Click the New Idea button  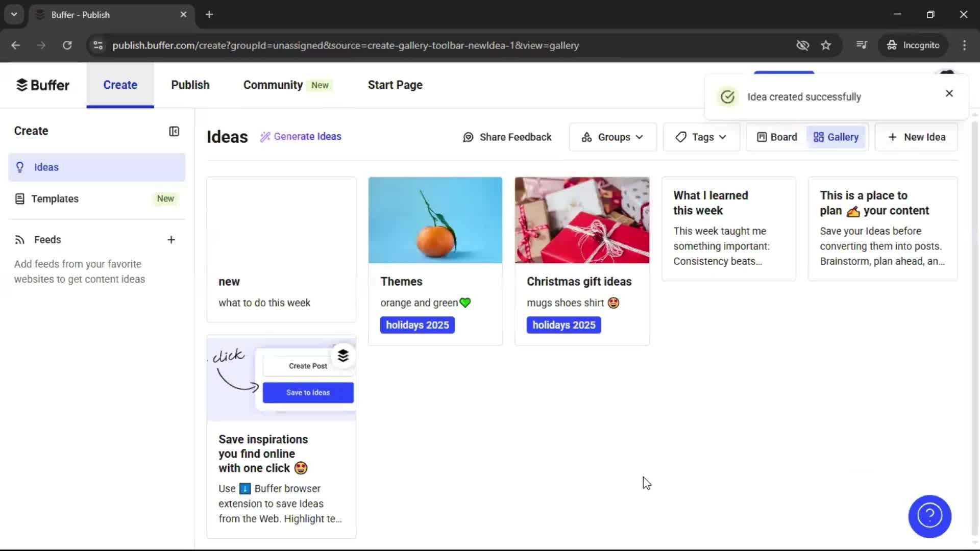tap(915, 137)
